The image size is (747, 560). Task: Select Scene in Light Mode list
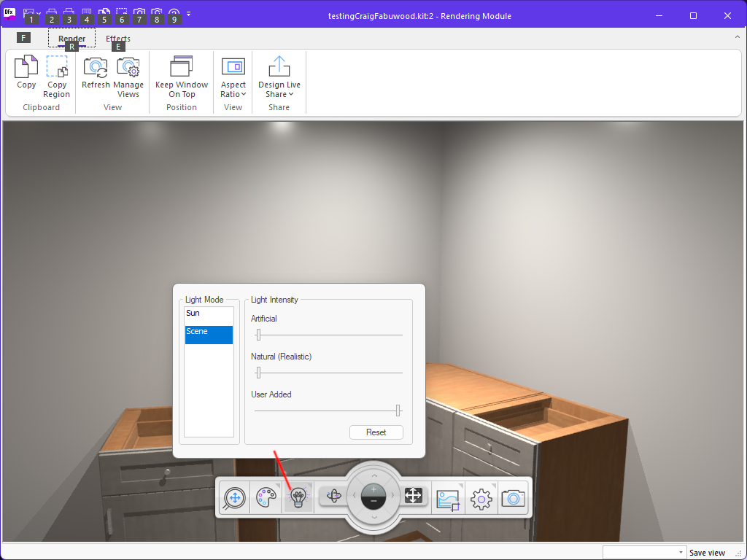(x=209, y=332)
